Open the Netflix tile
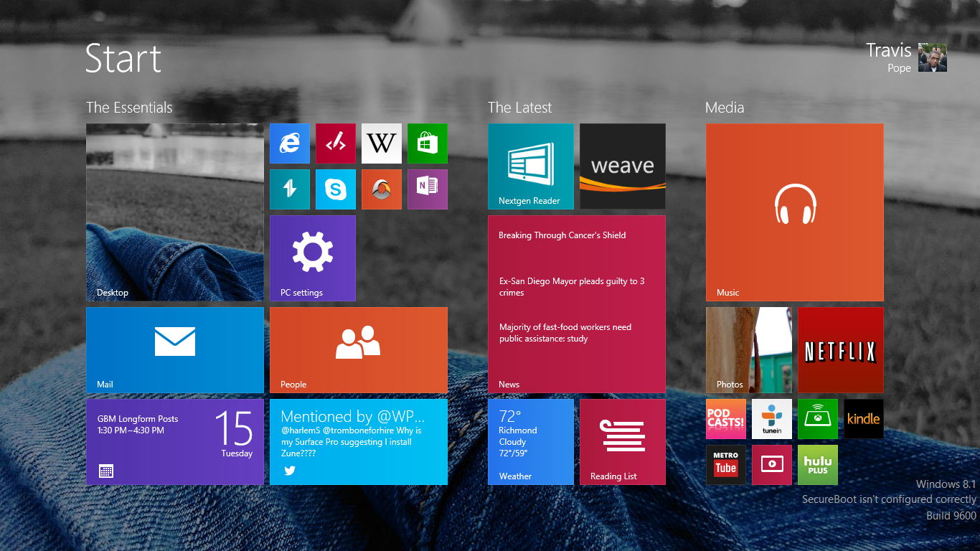Image resolution: width=980 pixels, height=551 pixels. pyautogui.click(x=841, y=350)
